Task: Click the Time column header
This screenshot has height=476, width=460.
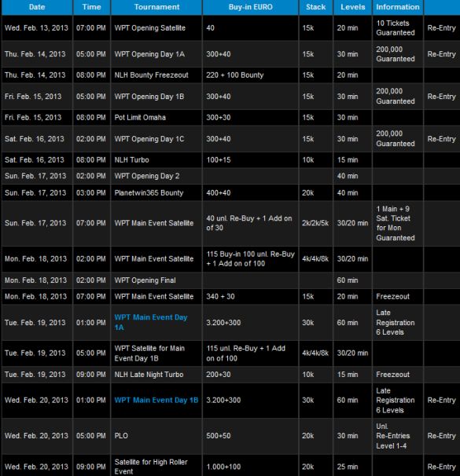Action: tap(91, 7)
